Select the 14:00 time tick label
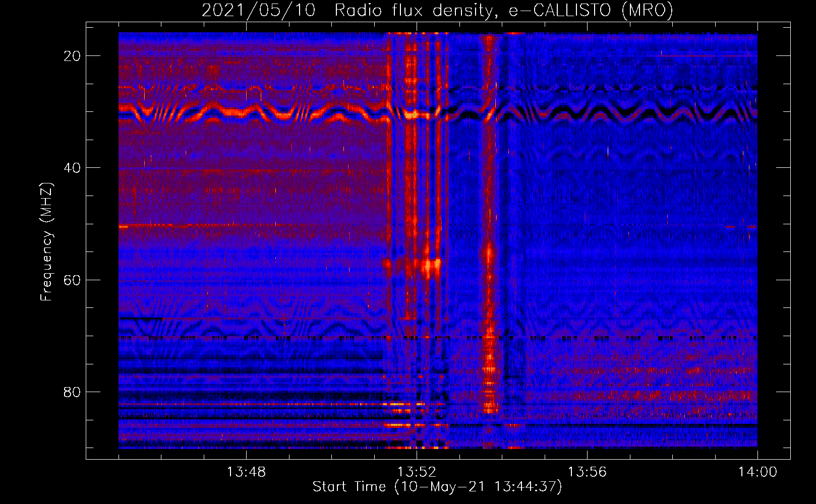Image resolution: width=816 pixels, height=504 pixels. tap(758, 472)
